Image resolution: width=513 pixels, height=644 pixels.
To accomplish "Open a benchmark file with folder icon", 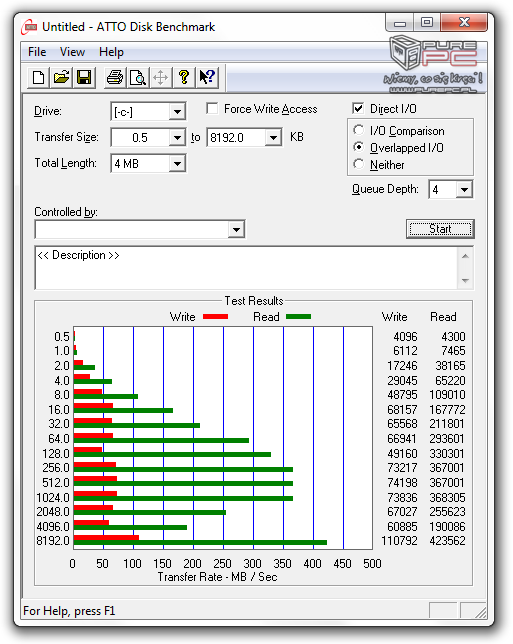I will click(x=61, y=77).
